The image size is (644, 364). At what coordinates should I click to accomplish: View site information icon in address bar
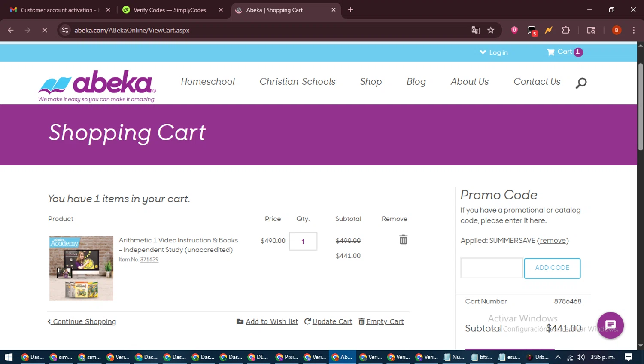(x=65, y=30)
